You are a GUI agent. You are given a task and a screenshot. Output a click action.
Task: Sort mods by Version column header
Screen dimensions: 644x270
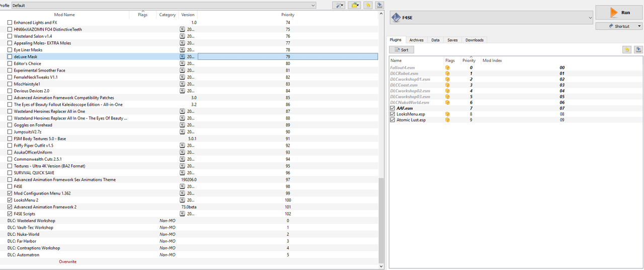tap(188, 15)
